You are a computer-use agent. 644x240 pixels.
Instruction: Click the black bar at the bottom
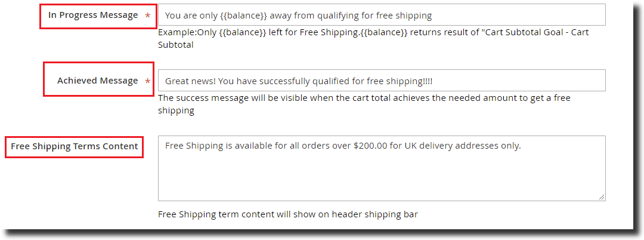(x=322, y=235)
